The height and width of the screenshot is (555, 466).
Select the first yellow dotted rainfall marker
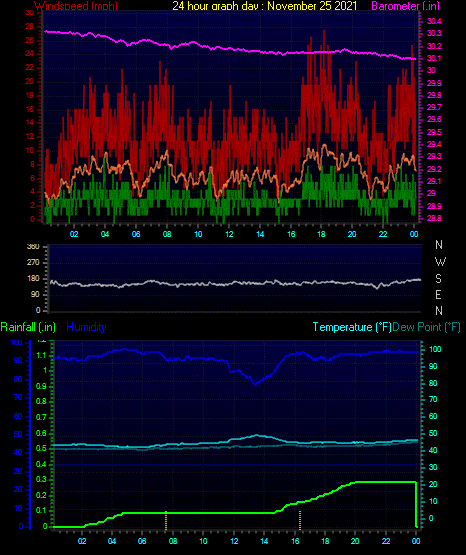166,520
